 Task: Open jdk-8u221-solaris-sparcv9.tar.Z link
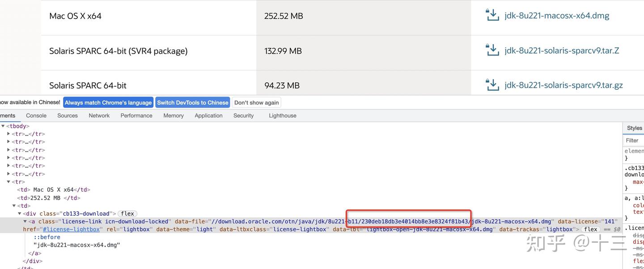(x=562, y=50)
